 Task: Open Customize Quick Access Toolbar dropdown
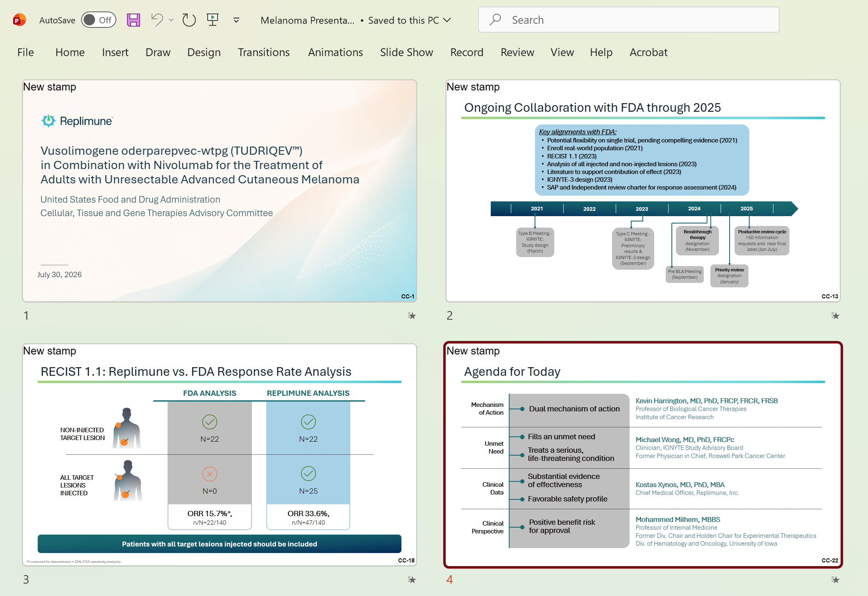pyautogui.click(x=236, y=20)
